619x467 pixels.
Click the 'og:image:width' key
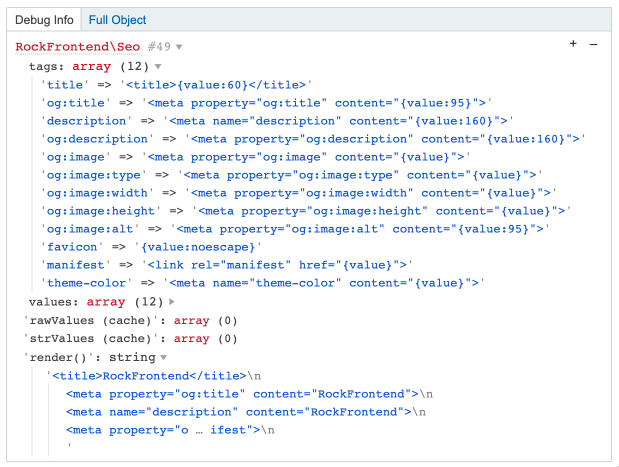point(100,193)
